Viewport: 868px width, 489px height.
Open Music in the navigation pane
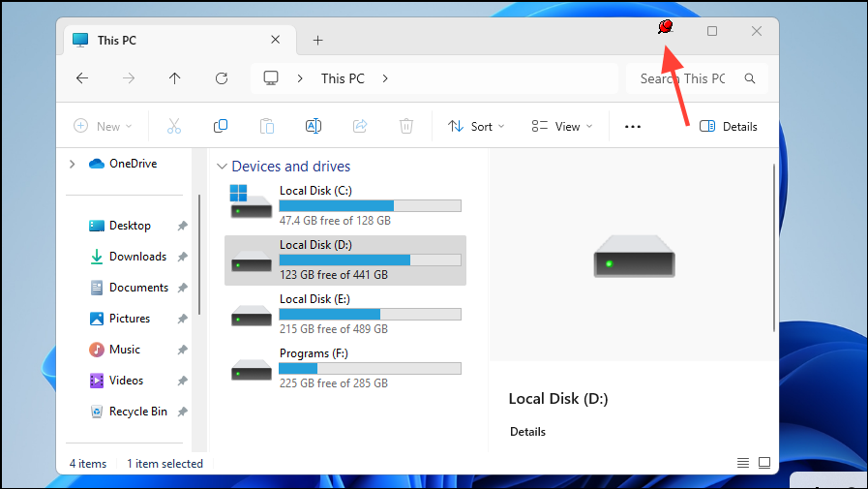(125, 350)
